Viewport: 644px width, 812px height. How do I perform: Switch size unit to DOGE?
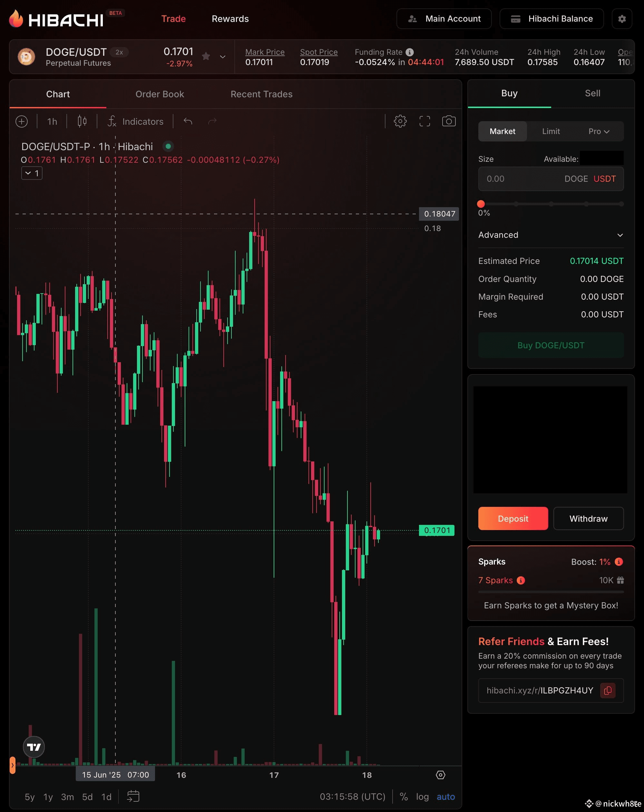pyautogui.click(x=576, y=179)
